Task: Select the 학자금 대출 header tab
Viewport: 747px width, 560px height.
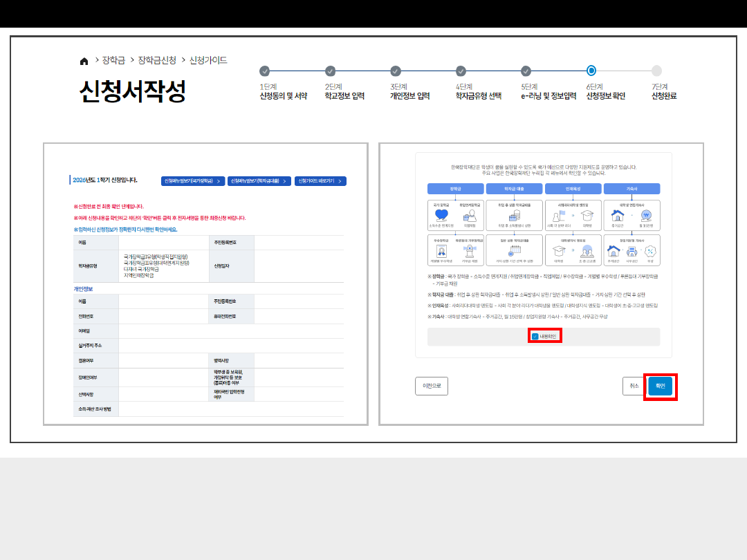Action: click(x=514, y=188)
